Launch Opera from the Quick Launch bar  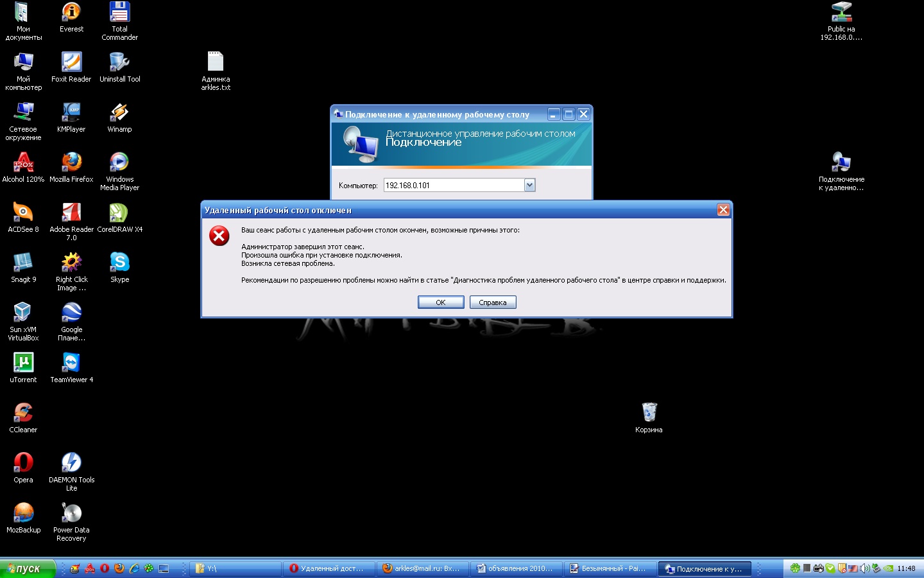105,568
